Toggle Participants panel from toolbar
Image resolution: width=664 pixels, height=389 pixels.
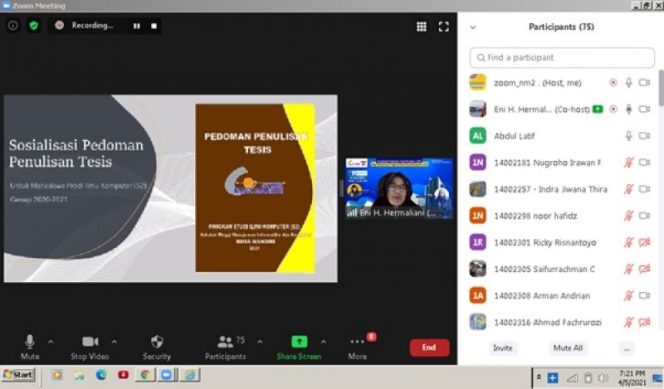225,348
